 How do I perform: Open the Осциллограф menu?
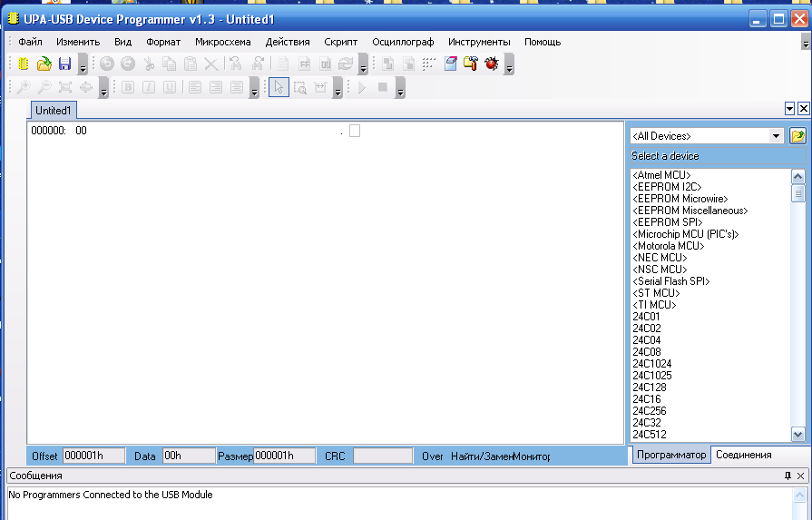(x=403, y=42)
